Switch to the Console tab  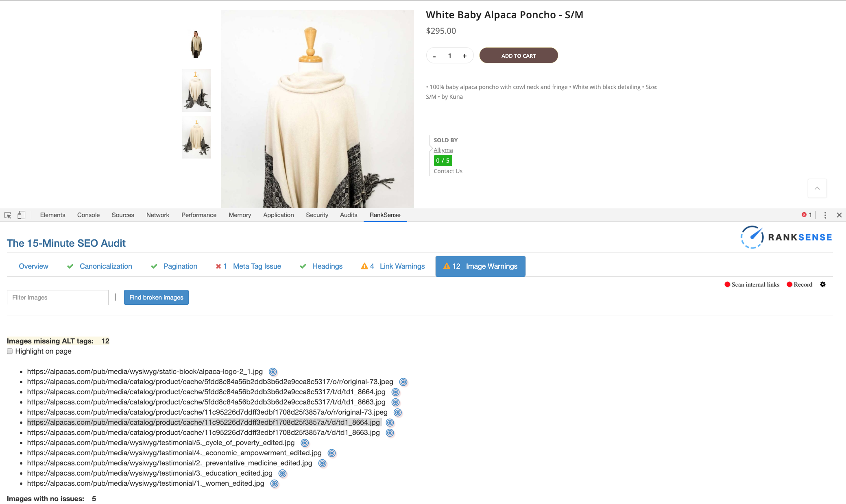(88, 215)
